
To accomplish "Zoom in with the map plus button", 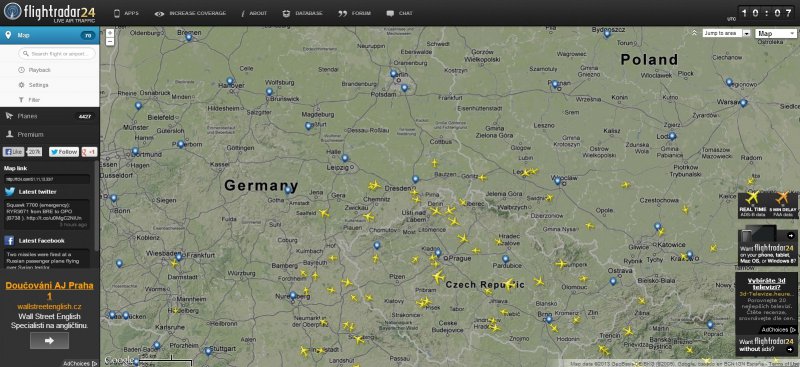I will coord(110,33).
